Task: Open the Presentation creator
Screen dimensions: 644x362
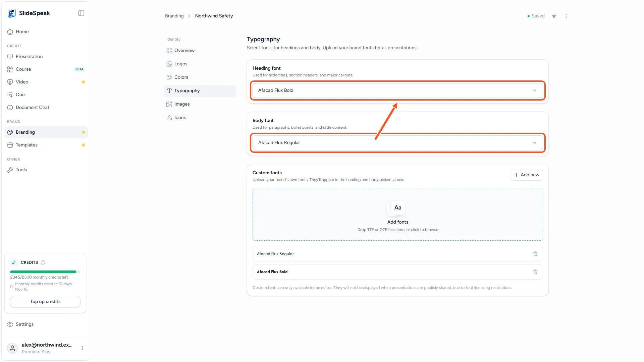Action: tap(46, 56)
